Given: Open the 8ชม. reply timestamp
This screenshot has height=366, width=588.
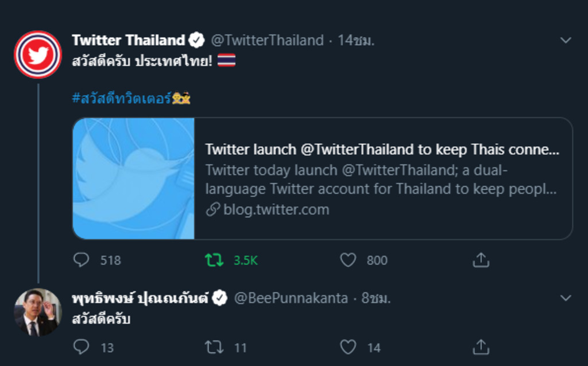Looking at the screenshot, I should pyautogui.click(x=376, y=298).
